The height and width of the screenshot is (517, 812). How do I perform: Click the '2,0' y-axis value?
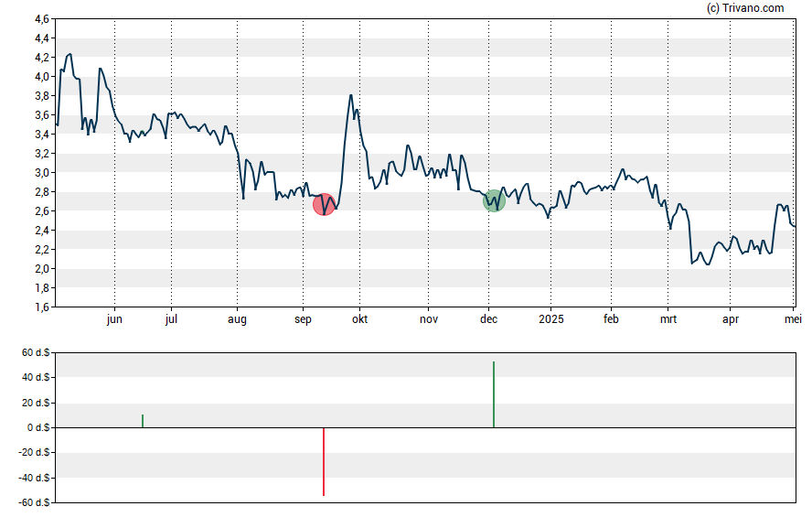click(42, 269)
